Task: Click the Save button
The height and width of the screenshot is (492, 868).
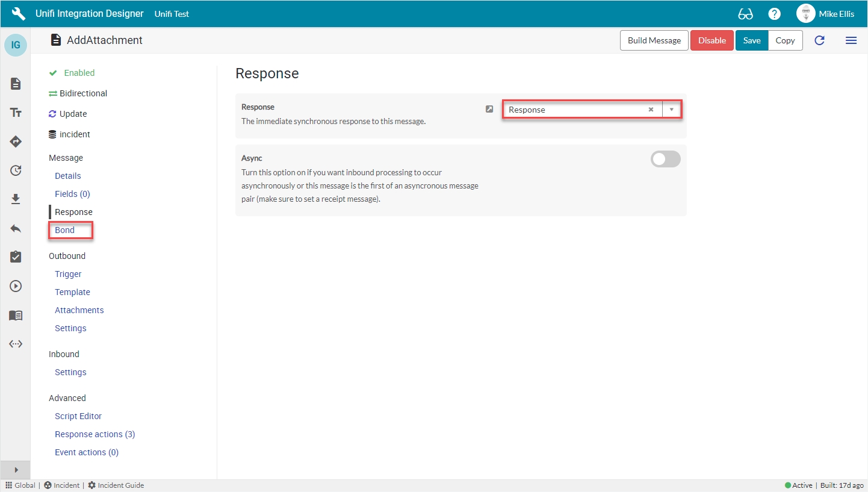Action: (752, 40)
